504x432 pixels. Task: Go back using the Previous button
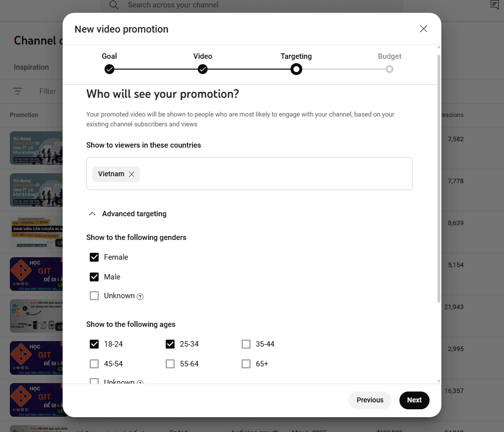(370, 400)
